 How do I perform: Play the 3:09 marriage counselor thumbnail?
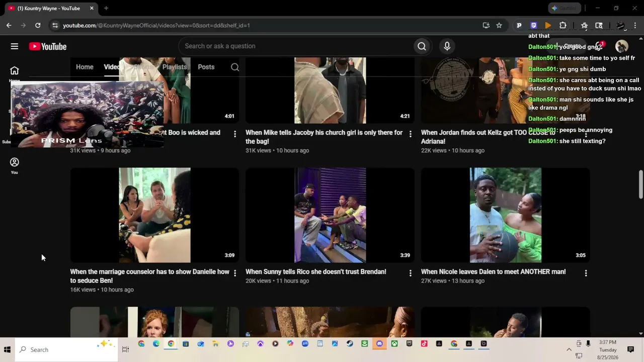(x=155, y=215)
